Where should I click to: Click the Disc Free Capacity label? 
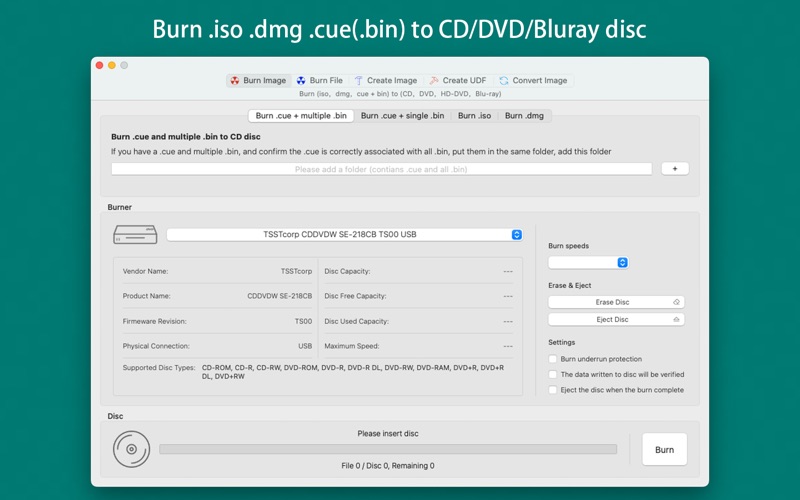(x=355, y=296)
